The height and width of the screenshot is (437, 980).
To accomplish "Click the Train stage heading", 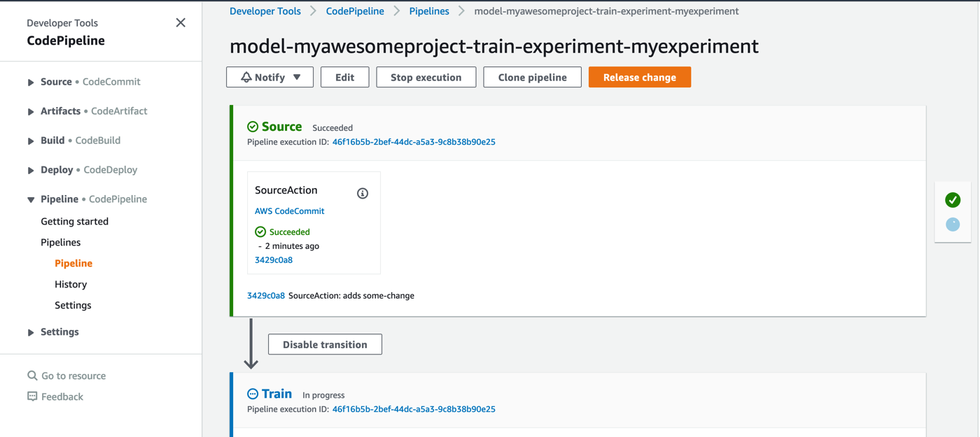I will pos(276,394).
